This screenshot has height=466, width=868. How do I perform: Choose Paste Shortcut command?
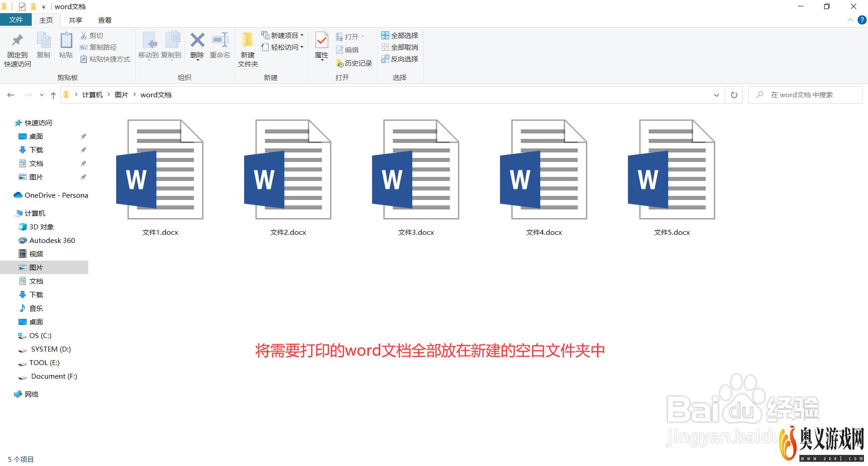tap(105, 59)
